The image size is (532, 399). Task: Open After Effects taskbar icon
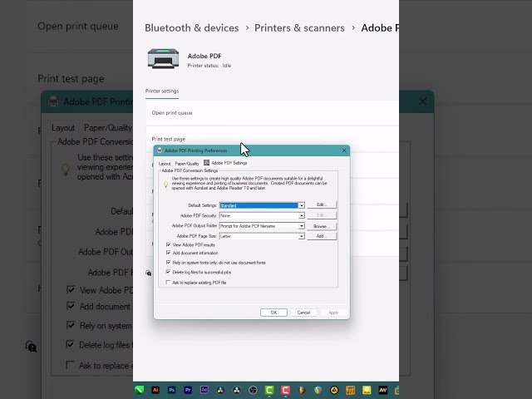click(204, 390)
